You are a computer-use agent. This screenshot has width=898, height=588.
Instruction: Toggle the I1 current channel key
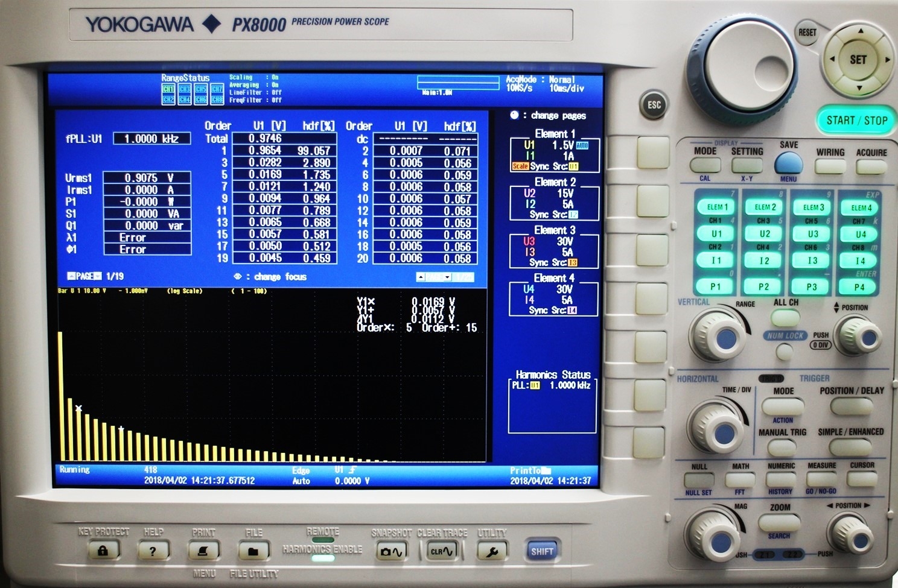(x=716, y=261)
